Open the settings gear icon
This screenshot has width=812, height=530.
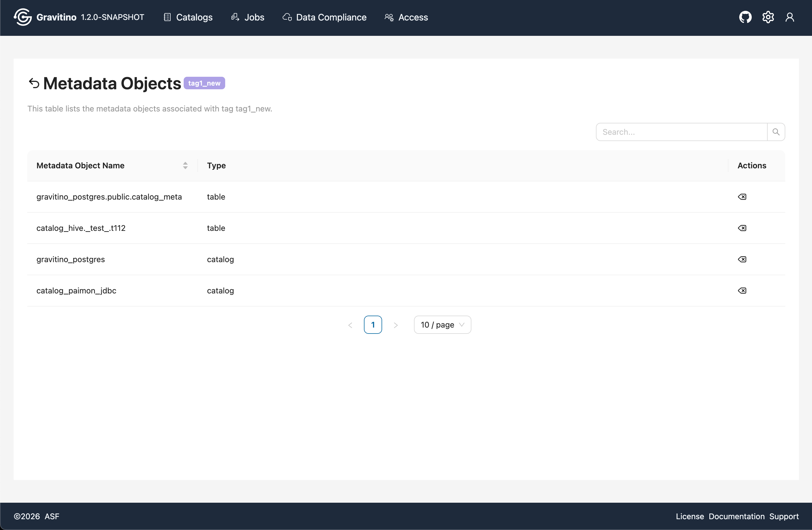point(768,17)
